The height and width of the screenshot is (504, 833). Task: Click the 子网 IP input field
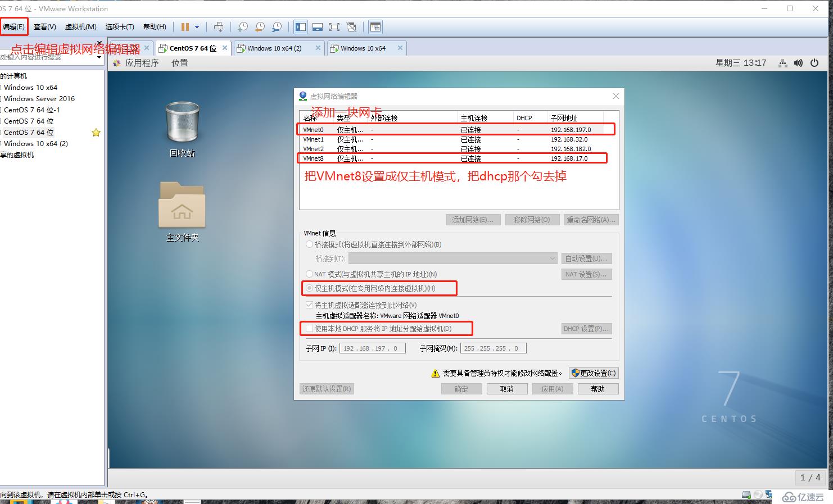[x=372, y=348]
